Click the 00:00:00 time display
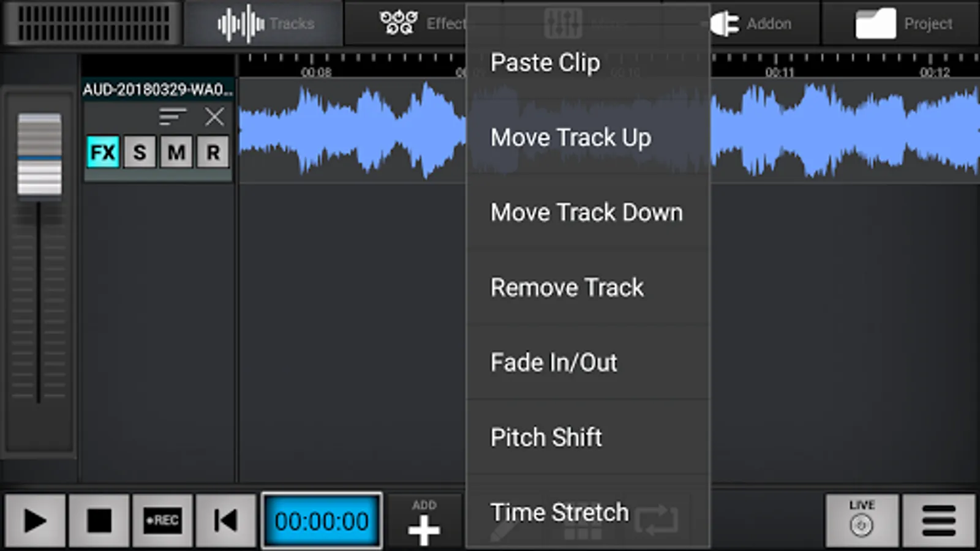The image size is (980, 551). tap(322, 521)
